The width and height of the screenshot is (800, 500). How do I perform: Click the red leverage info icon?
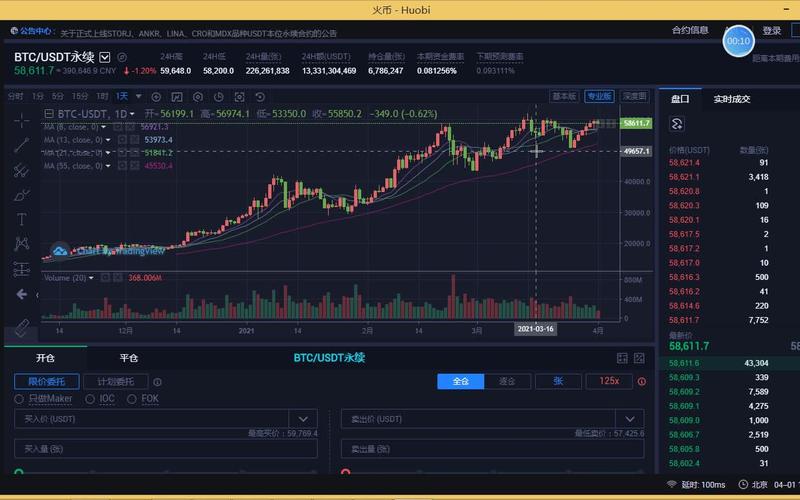tap(642, 381)
